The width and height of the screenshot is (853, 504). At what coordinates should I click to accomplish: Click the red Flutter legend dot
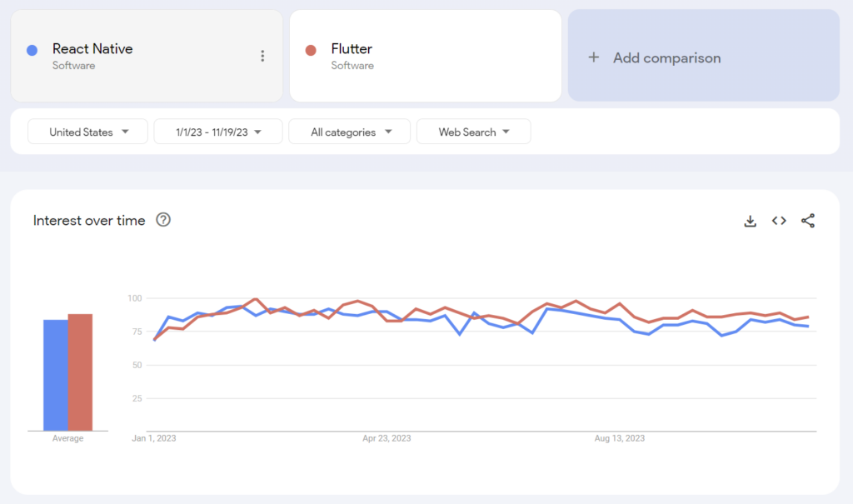309,49
